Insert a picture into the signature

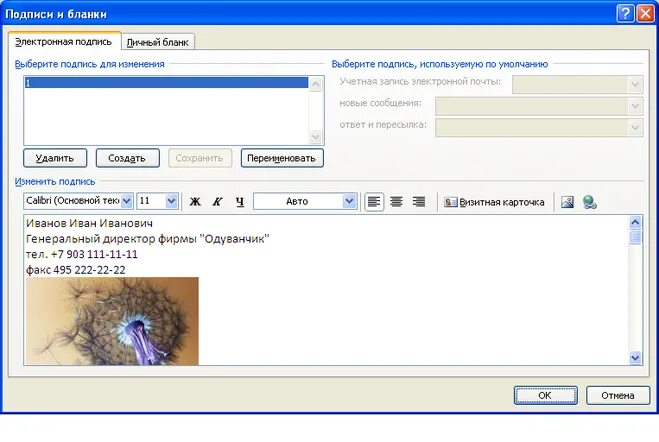(567, 202)
